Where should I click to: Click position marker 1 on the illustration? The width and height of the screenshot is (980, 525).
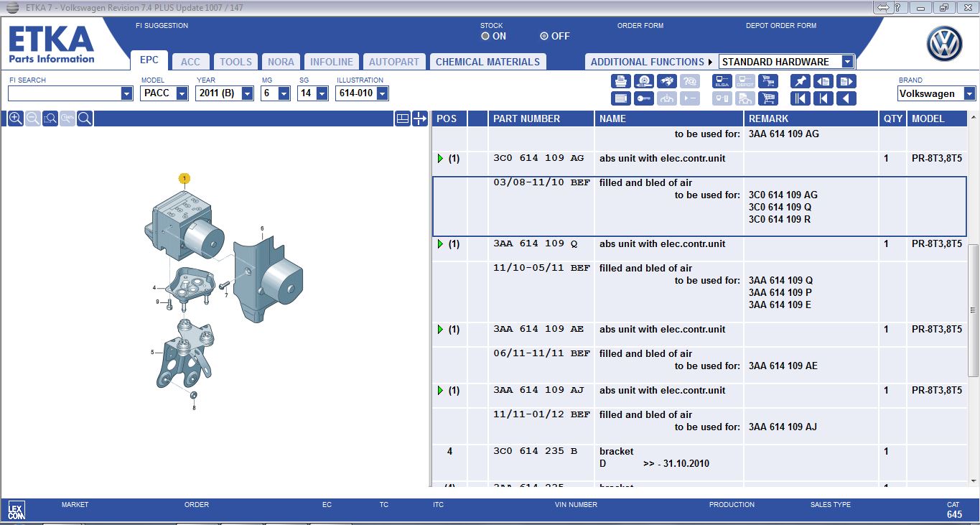click(x=185, y=178)
